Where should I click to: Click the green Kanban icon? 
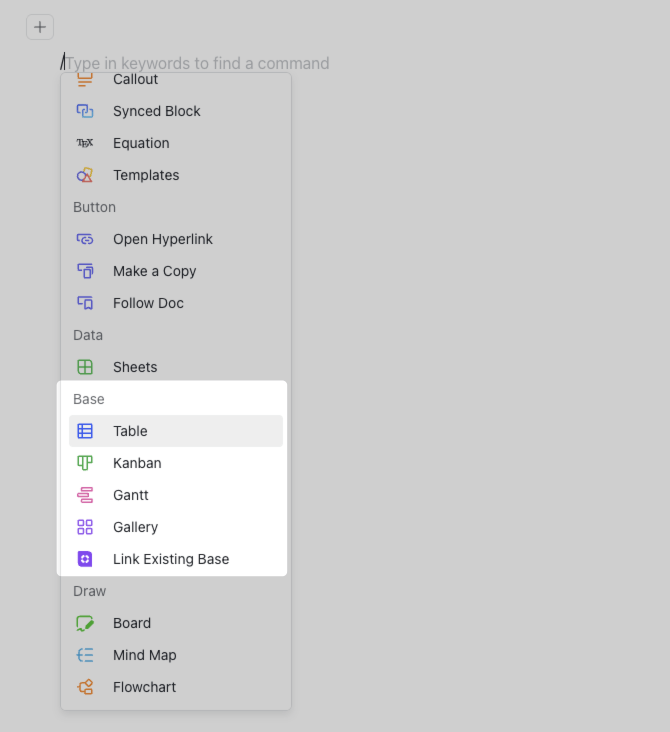pyautogui.click(x=85, y=463)
